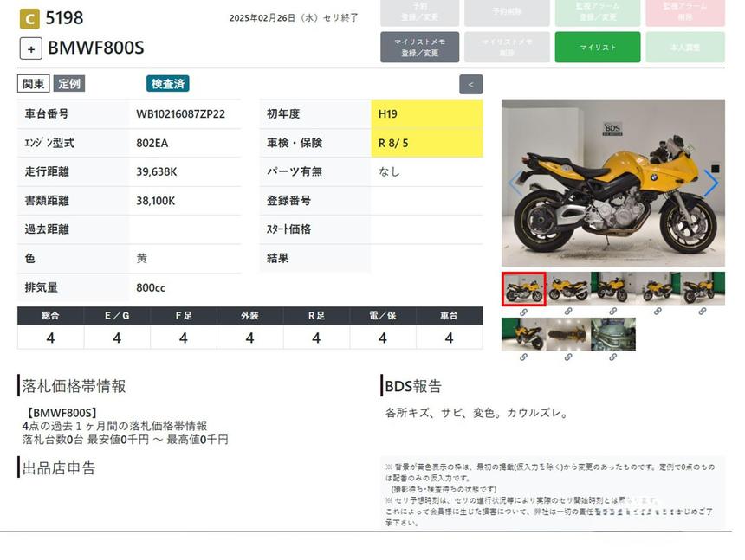This screenshot has width=745, height=560.
Task: Select the red-outlined first motorcycle thumbnail
Action: point(523,289)
